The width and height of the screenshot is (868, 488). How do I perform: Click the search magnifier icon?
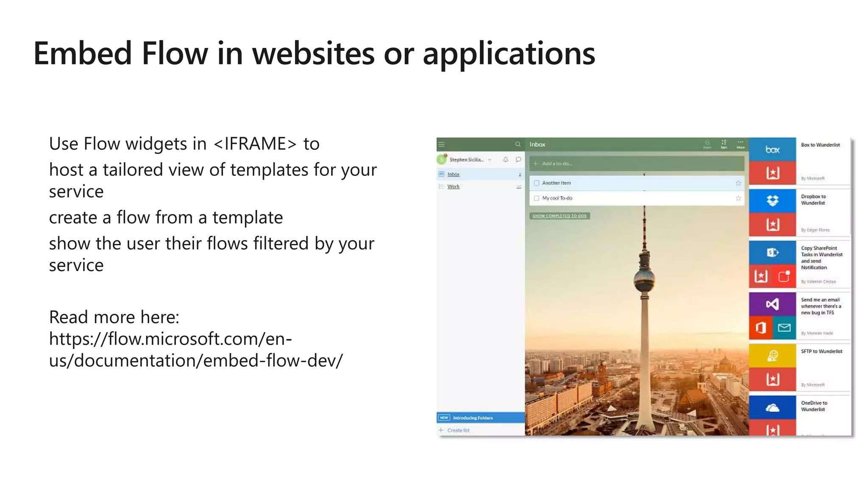pyautogui.click(x=517, y=144)
